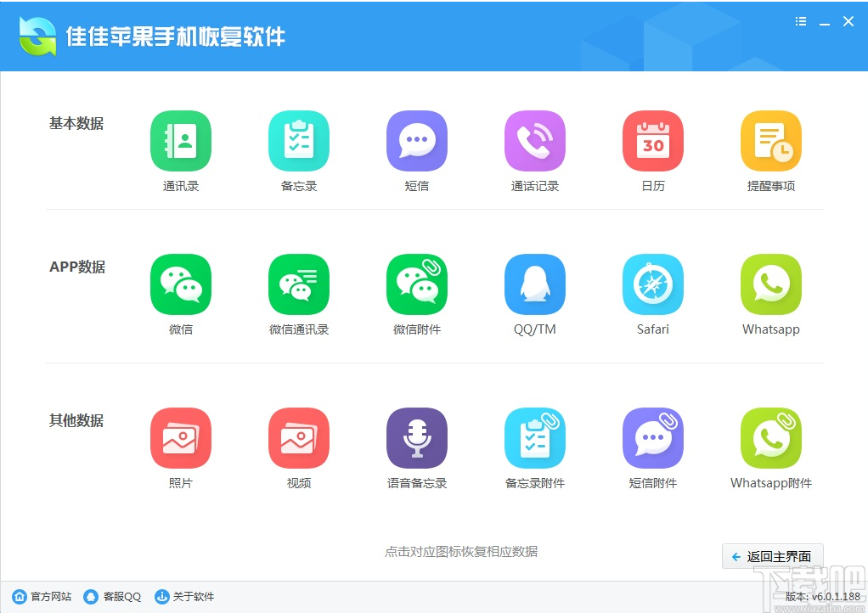Image resolution: width=868 pixels, height=613 pixels.
Task: Select the 日历 calendar icon
Action: tap(652, 141)
